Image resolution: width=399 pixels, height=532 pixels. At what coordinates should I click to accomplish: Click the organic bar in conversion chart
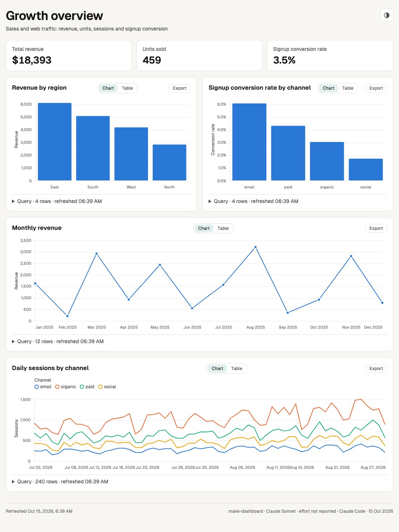tap(327, 161)
